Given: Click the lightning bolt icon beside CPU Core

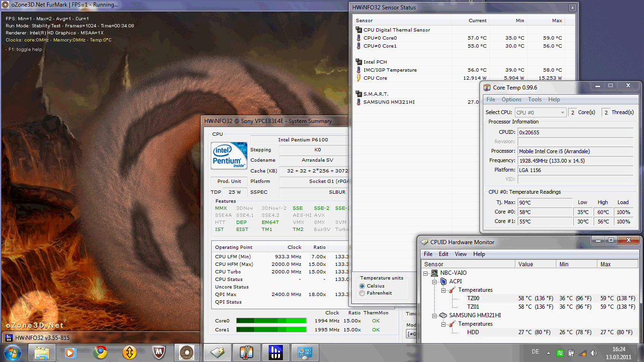Looking at the screenshot, I should coord(359,78).
